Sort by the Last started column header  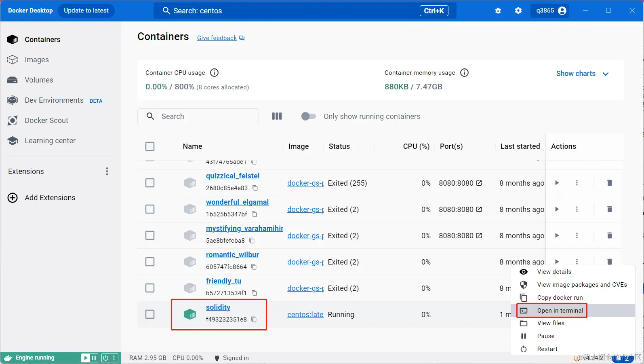tap(520, 146)
